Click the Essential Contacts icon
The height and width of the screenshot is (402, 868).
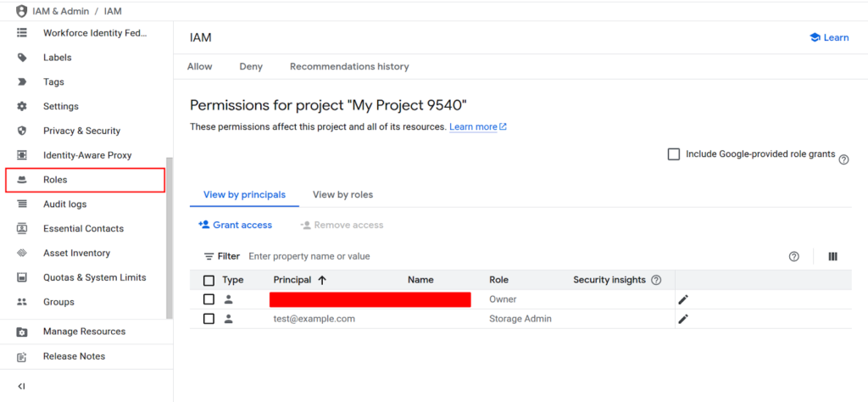[21, 228]
